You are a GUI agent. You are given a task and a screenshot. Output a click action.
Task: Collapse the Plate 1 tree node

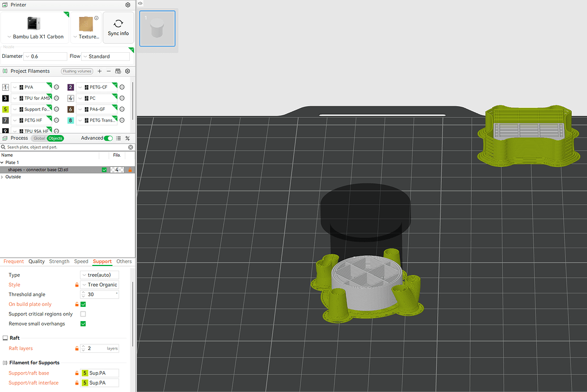pos(2,162)
